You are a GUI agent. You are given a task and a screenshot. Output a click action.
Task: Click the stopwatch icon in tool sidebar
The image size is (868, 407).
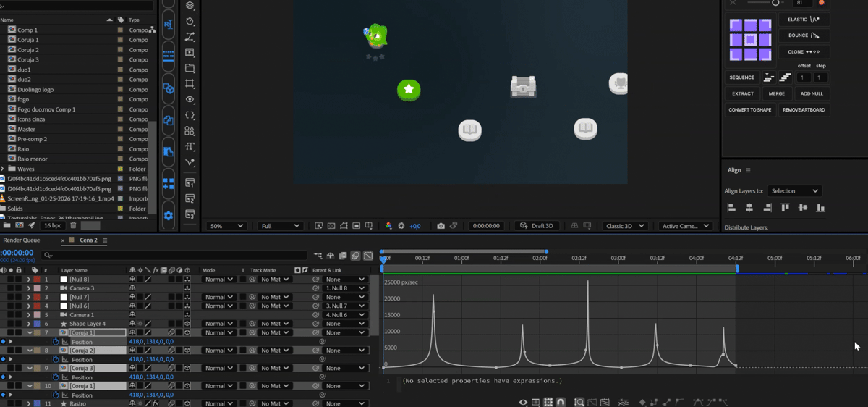[x=190, y=21]
